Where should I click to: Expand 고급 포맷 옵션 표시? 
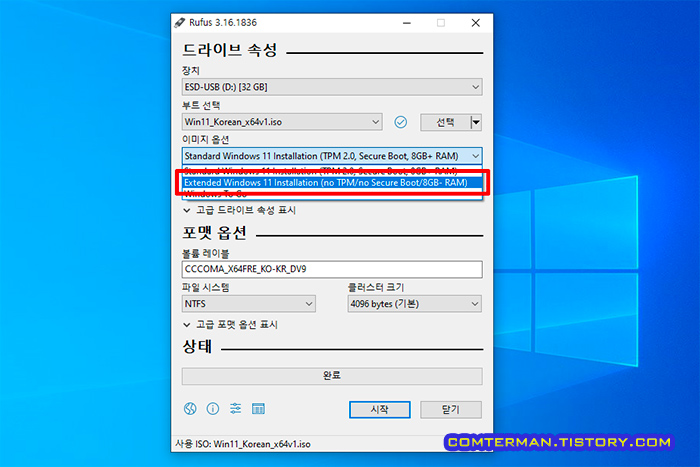point(230,325)
